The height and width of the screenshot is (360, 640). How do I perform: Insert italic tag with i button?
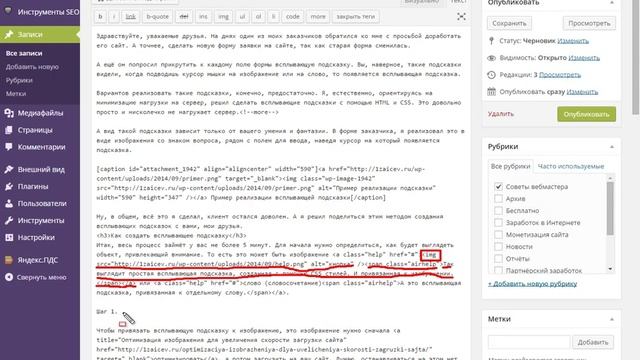pos(114,17)
